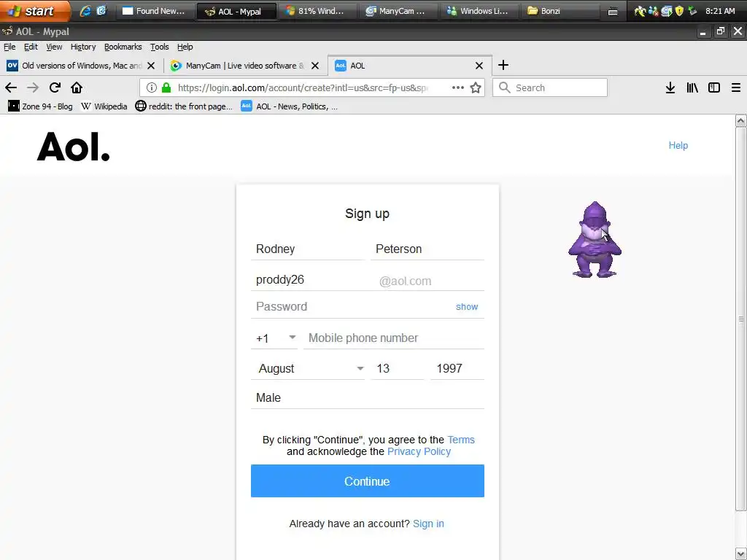747x560 pixels.
Task: Focus the browser Search box
Action: pyautogui.click(x=550, y=87)
